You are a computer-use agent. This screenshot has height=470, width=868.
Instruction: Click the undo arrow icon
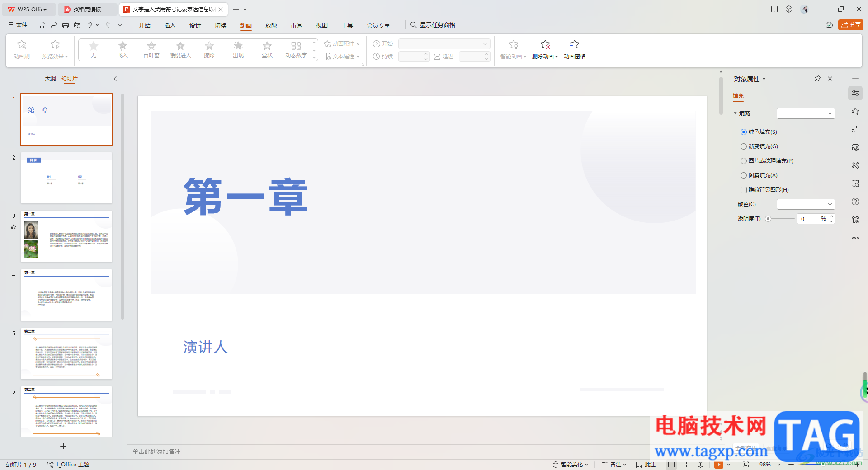tap(90, 25)
